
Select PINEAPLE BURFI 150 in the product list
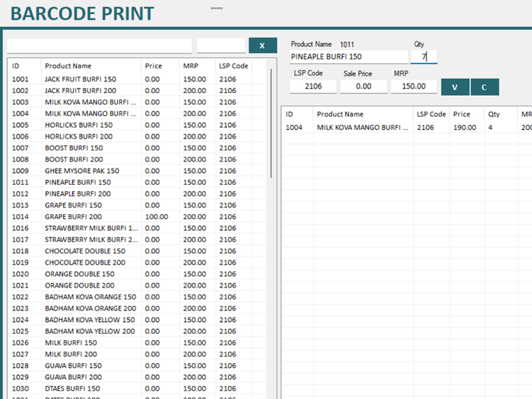click(x=137, y=182)
